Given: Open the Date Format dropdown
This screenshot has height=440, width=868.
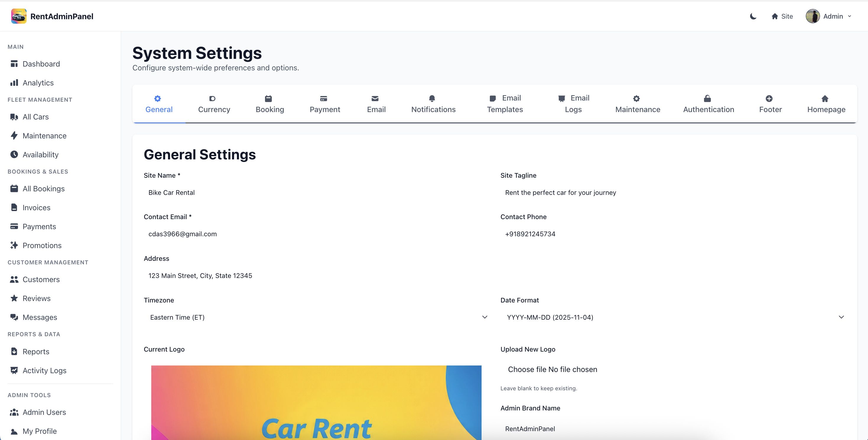Looking at the screenshot, I should (x=673, y=317).
